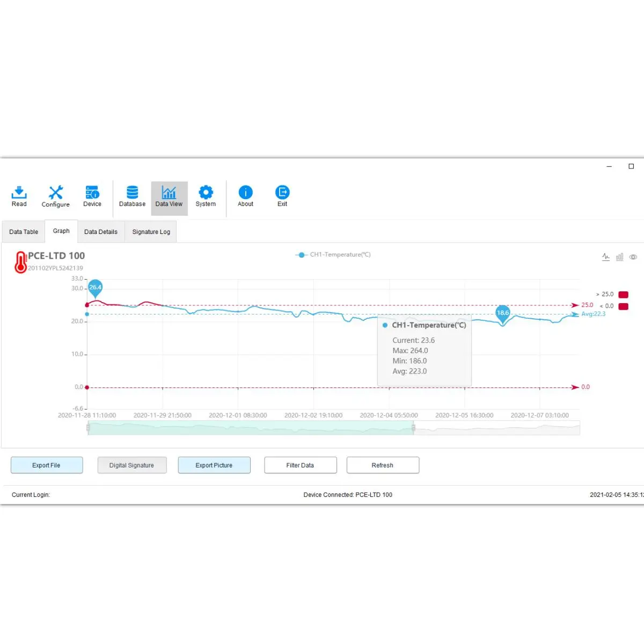Click the Export File button
644x644 pixels.
pyautogui.click(x=47, y=465)
